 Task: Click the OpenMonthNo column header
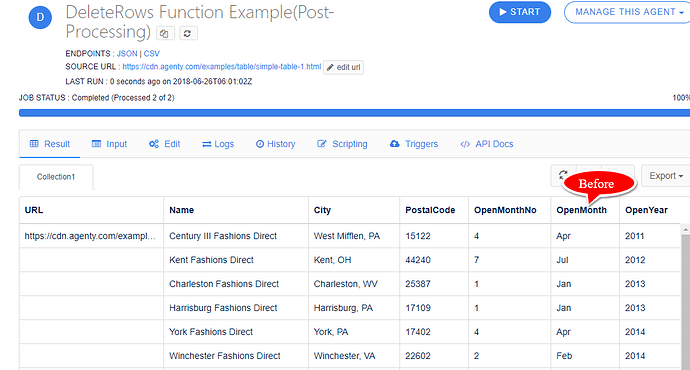click(x=510, y=210)
